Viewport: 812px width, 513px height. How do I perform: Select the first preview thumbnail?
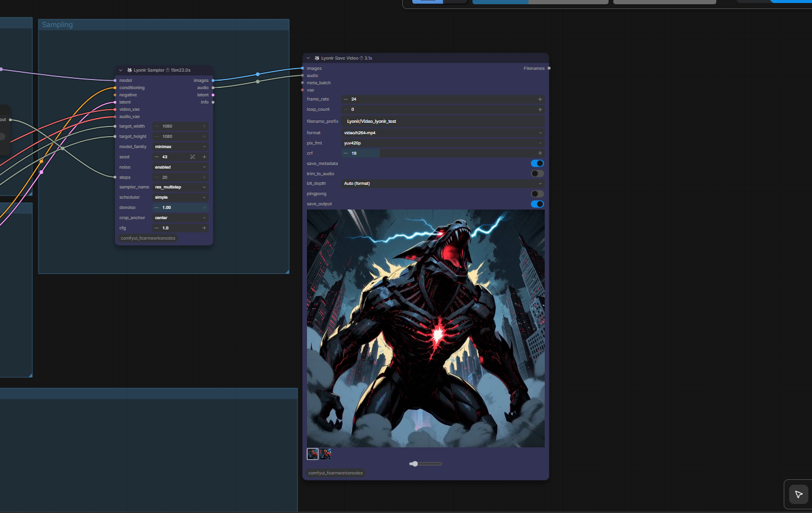point(312,453)
